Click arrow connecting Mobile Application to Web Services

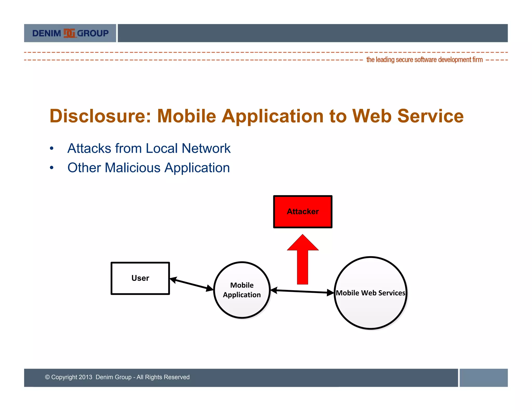click(302, 291)
